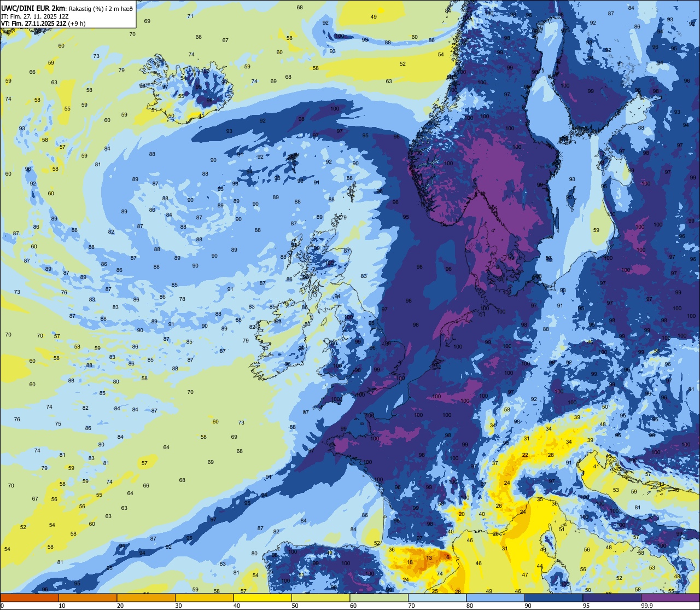Click the '99.9' legend scale label
This screenshot has height=610, width=700.
click(x=646, y=606)
